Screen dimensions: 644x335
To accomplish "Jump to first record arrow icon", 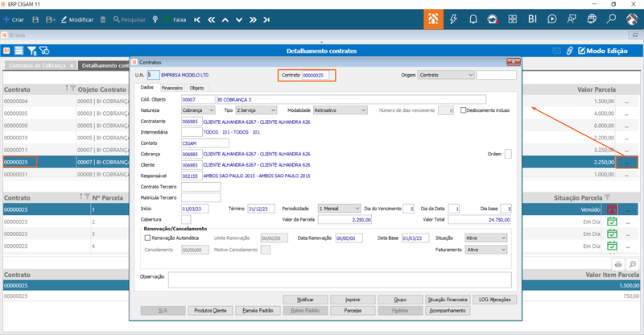I will click(x=197, y=19).
